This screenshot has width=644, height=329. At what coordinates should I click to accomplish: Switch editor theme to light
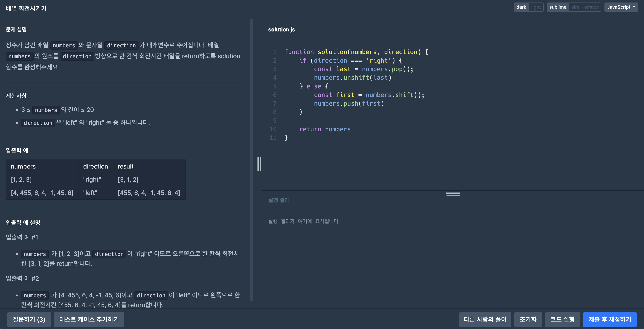(536, 7)
